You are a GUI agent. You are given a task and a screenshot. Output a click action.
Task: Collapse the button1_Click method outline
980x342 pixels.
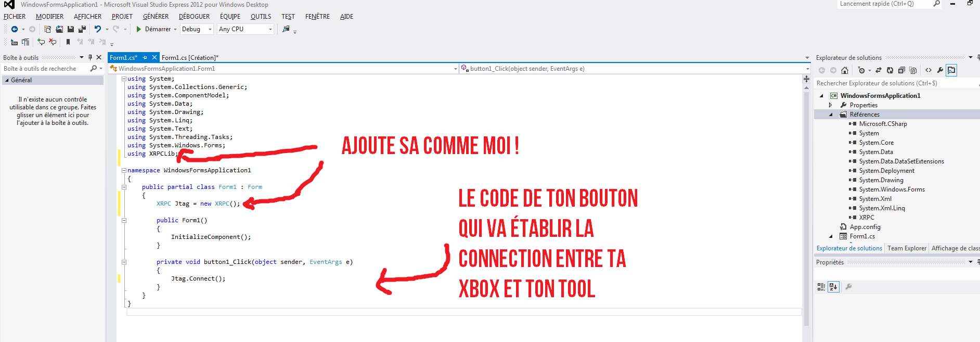tap(124, 262)
